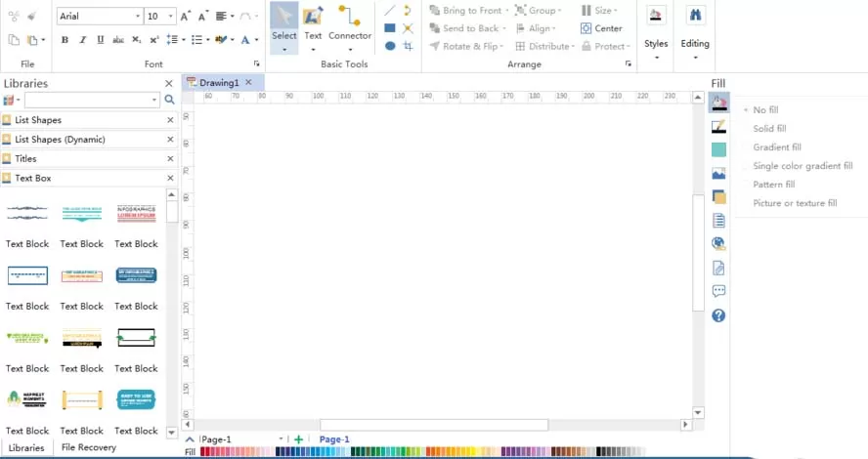Select Solid fill option
Image resolution: width=868 pixels, height=459 pixels.
769,128
